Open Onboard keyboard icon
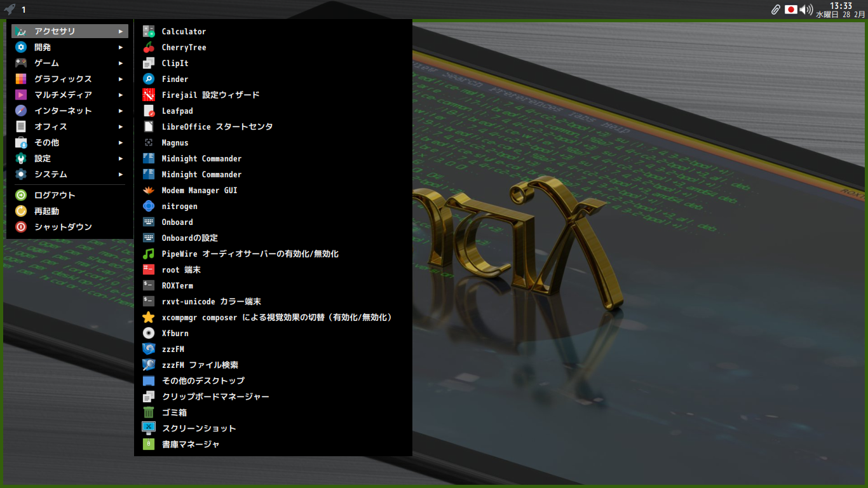This screenshot has width=868, height=488. (149, 222)
